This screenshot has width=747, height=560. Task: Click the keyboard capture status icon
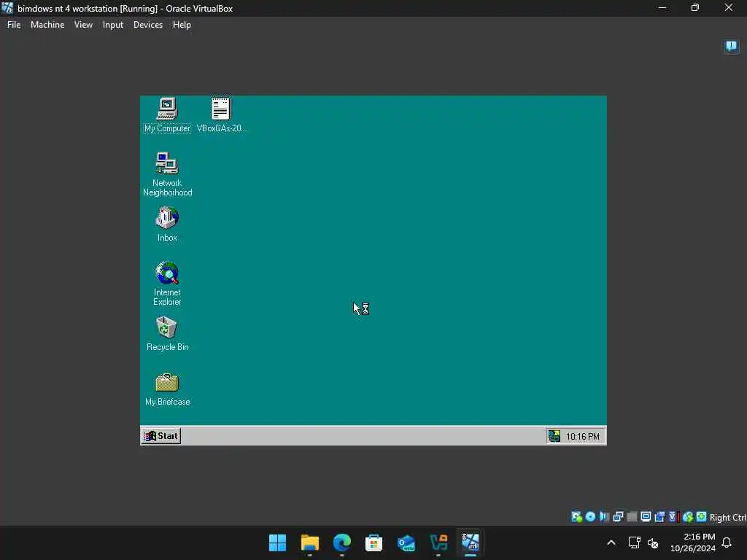coord(701,517)
